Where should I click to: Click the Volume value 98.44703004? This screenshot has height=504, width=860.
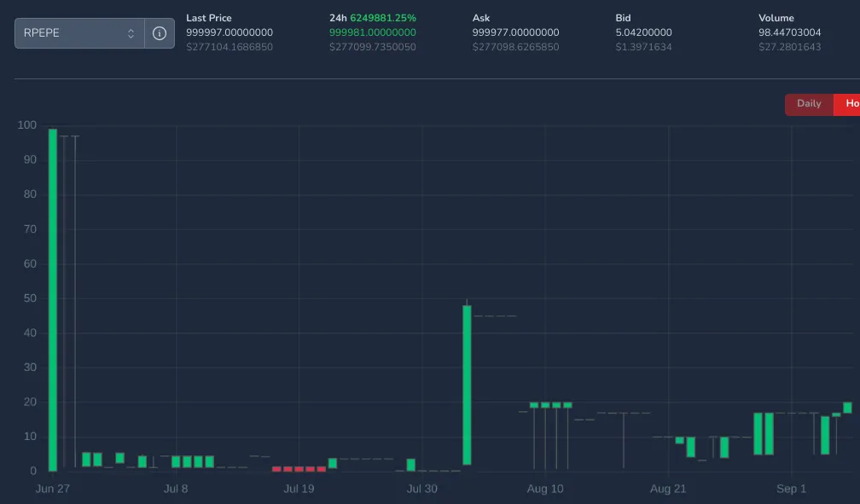(x=790, y=32)
